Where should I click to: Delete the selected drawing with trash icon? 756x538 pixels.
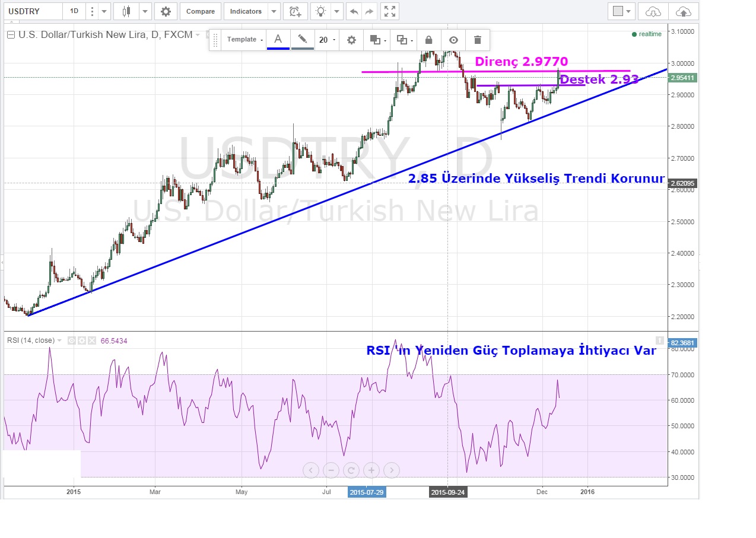(477, 40)
